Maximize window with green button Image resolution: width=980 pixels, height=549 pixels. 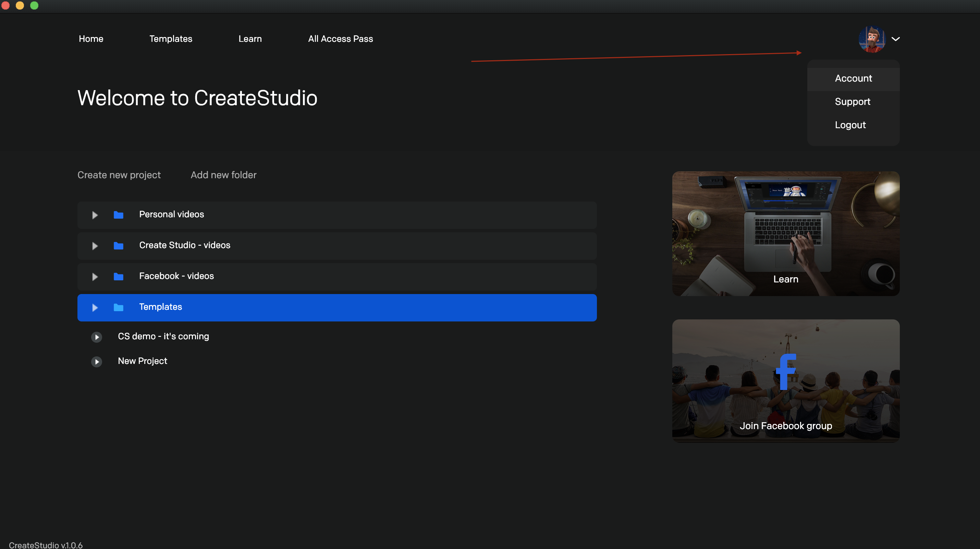click(x=34, y=5)
